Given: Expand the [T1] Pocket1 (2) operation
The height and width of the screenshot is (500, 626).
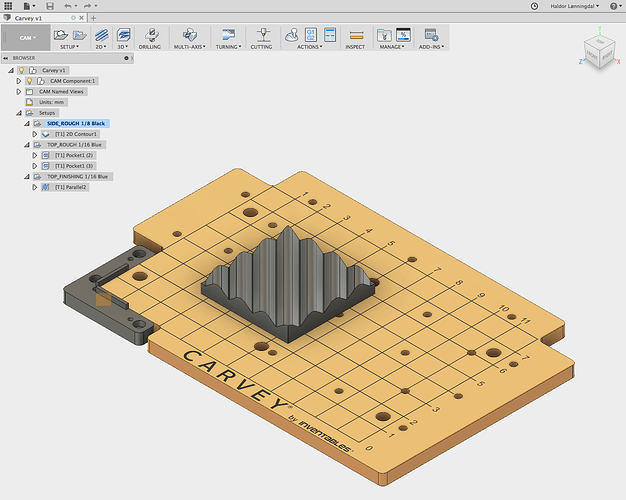Looking at the screenshot, I should pyautogui.click(x=35, y=155).
